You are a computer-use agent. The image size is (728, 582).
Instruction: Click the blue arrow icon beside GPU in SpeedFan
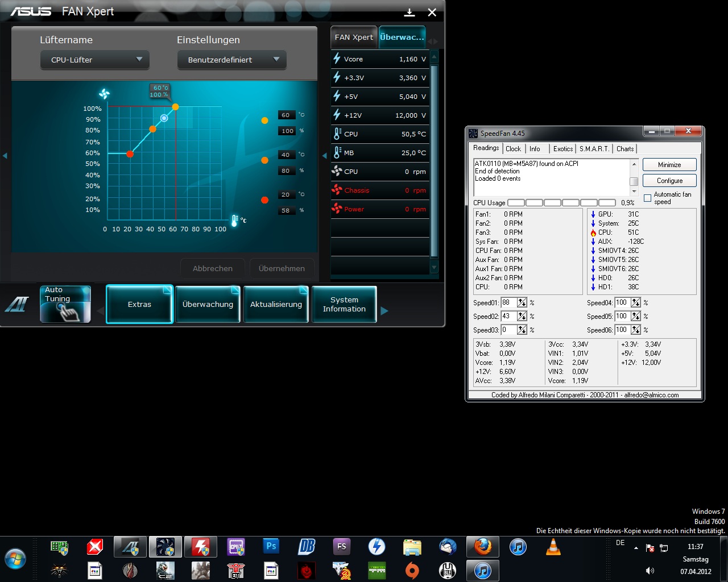(593, 214)
